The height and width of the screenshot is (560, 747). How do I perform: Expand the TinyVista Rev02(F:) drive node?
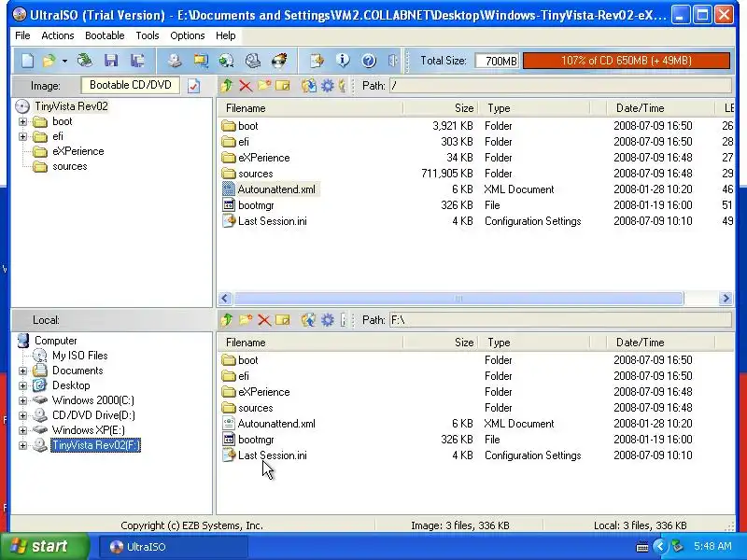(x=22, y=446)
